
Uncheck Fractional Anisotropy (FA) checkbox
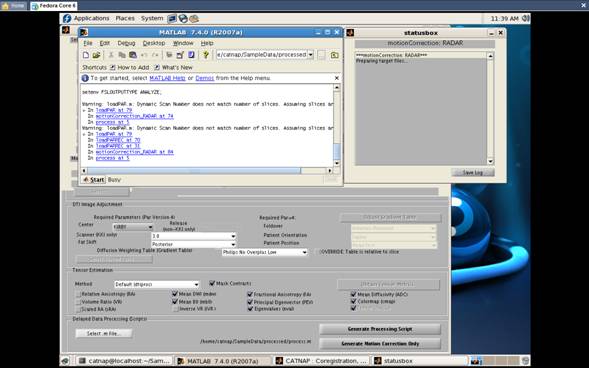coord(250,294)
